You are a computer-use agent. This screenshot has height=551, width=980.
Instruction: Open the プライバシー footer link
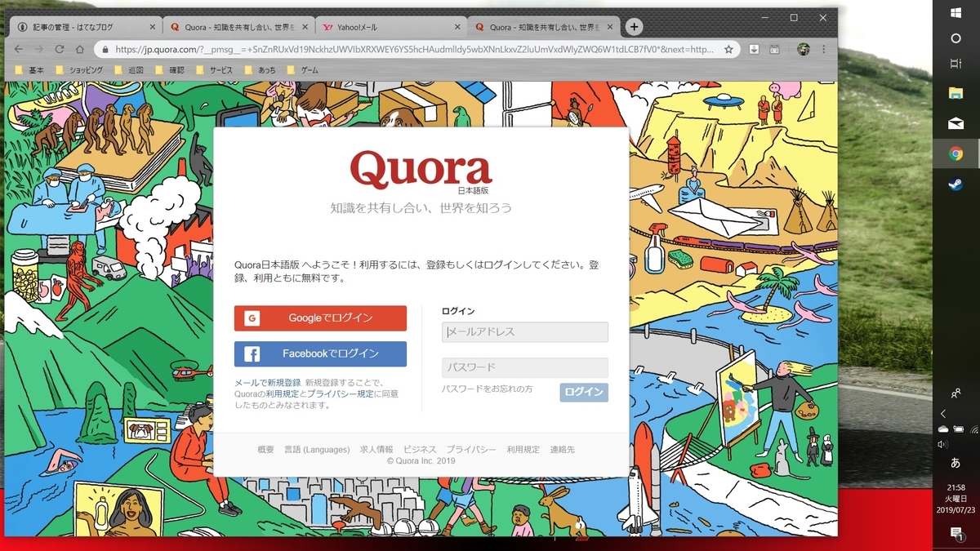(x=471, y=450)
